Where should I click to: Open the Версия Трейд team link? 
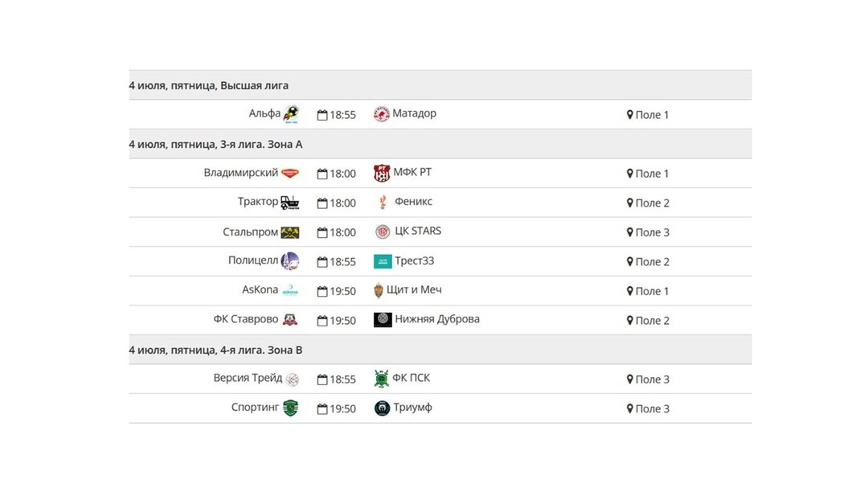(248, 378)
